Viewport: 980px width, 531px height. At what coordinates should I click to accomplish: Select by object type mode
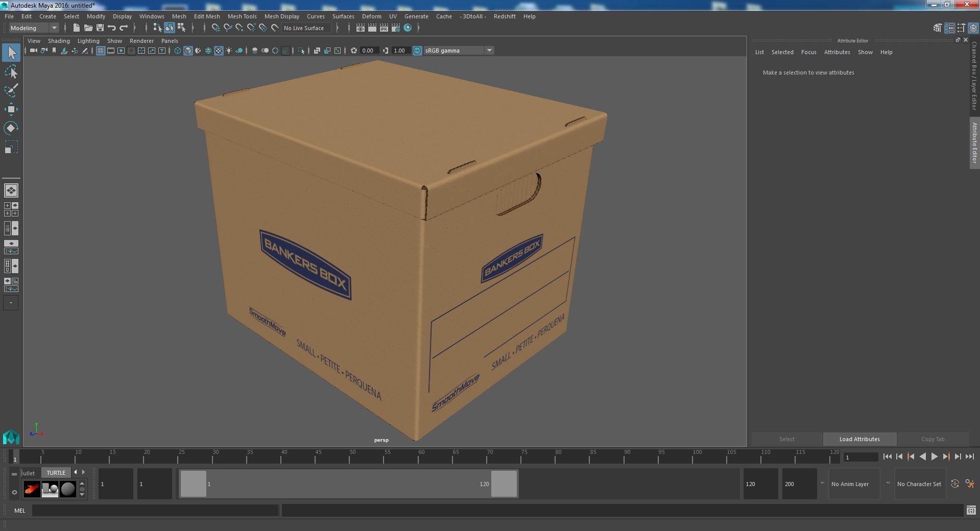(170, 28)
